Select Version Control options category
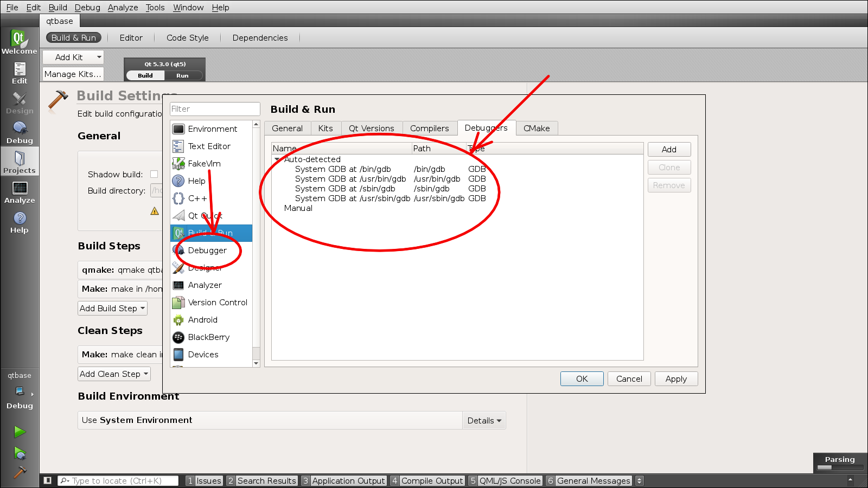This screenshot has height=488, width=868. 212,303
